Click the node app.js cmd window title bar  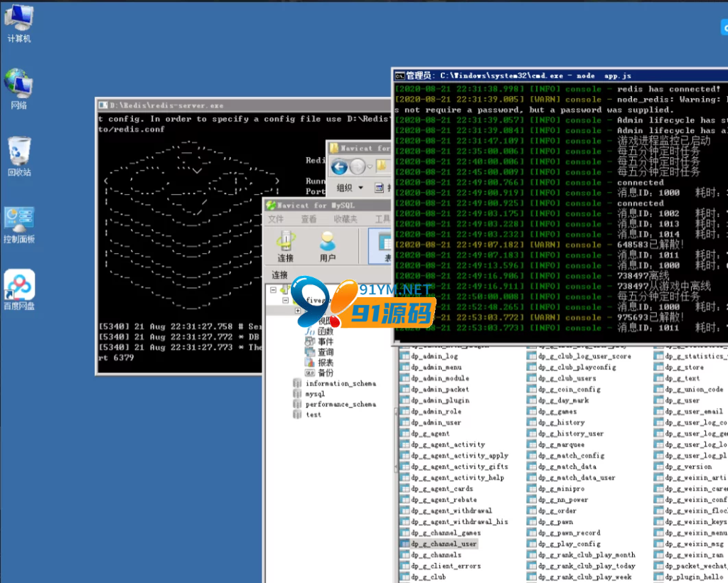coord(561,75)
